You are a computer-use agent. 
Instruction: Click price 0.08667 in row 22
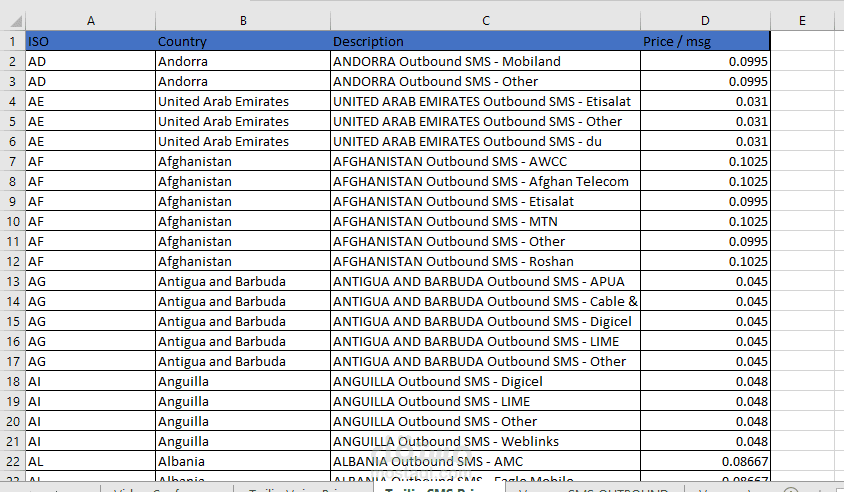(705, 462)
